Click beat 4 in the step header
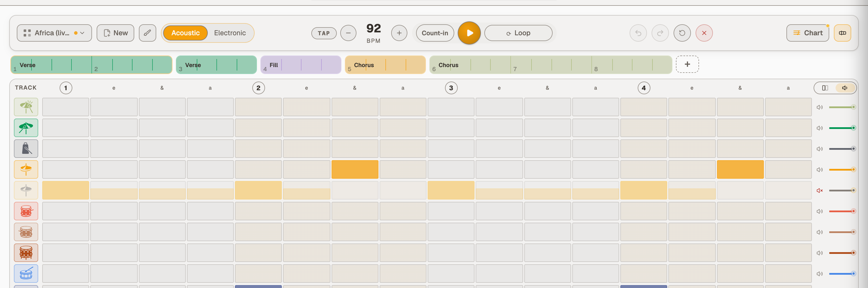868x288 pixels. [644, 88]
